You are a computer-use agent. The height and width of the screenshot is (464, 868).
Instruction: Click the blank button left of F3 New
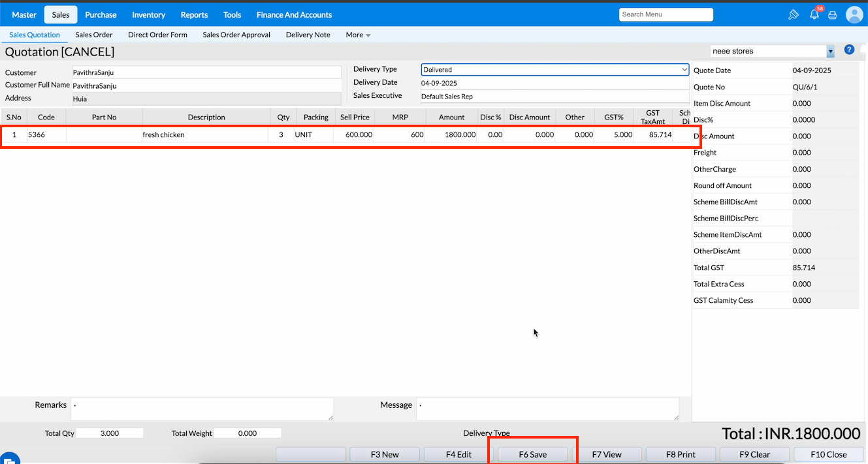click(311, 454)
